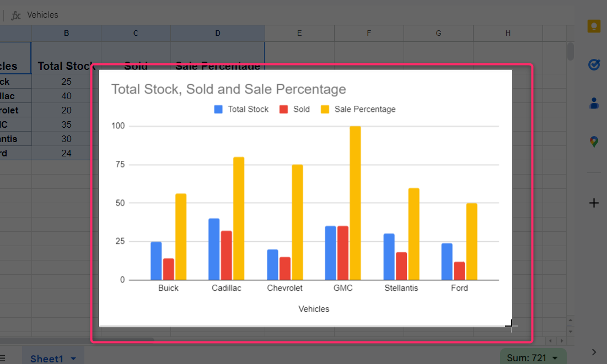Click the chart title text

click(x=228, y=89)
